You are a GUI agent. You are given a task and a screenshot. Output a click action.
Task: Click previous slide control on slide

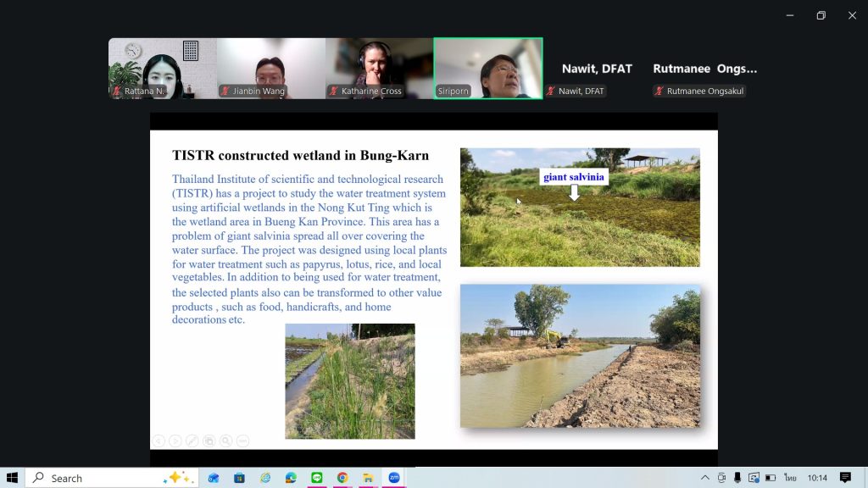[159, 441]
